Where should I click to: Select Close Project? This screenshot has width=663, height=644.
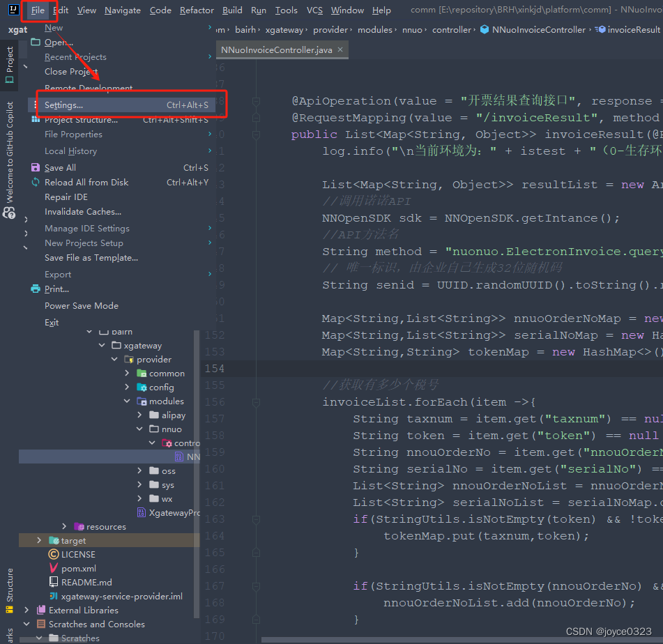click(x=71, y=72)
